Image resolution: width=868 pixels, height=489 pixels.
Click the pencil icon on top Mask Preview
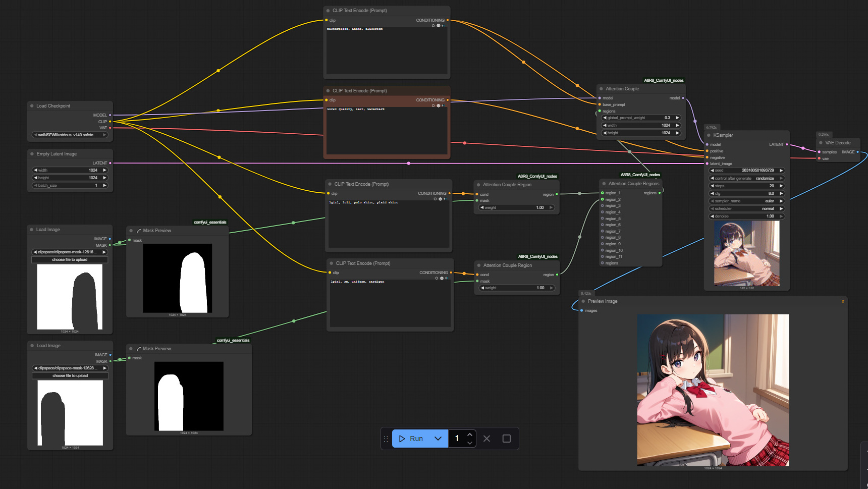click(x=139, y=231)
